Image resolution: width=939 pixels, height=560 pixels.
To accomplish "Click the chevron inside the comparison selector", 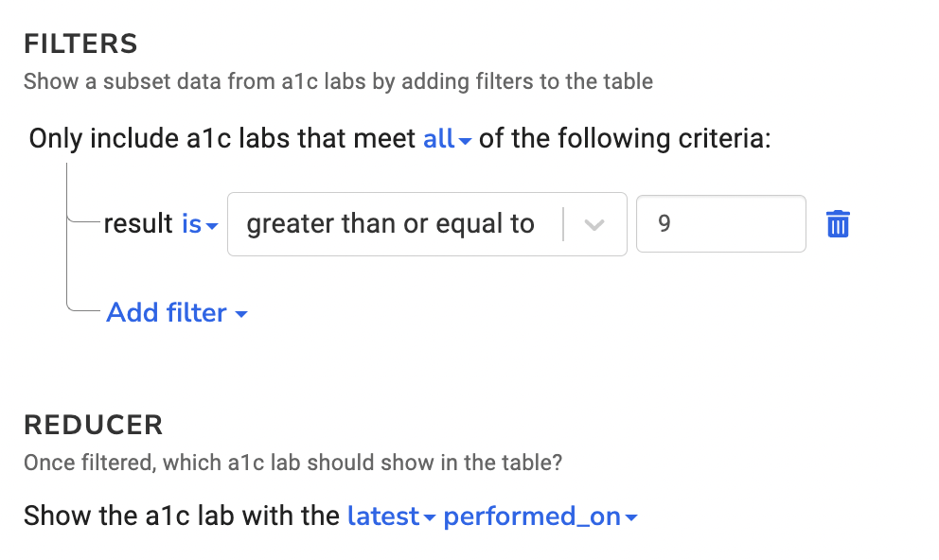I will pos(594,224).
